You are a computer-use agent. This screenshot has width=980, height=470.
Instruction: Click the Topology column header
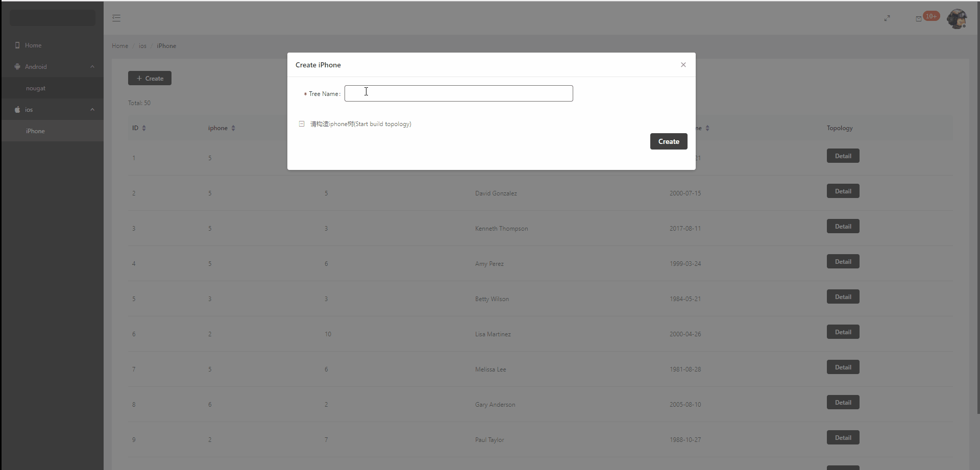tap(840, 128)
